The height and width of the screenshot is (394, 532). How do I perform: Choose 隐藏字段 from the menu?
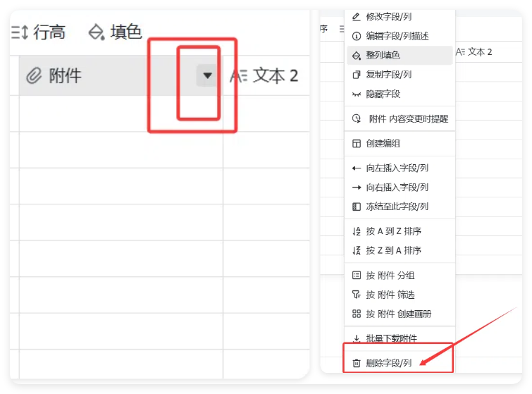[x=400, y=94]
